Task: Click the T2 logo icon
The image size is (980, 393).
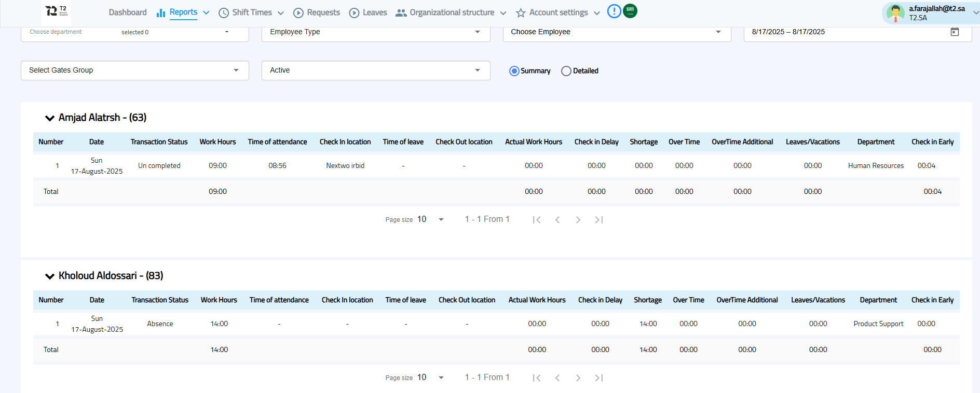Action: click(57, 11)
